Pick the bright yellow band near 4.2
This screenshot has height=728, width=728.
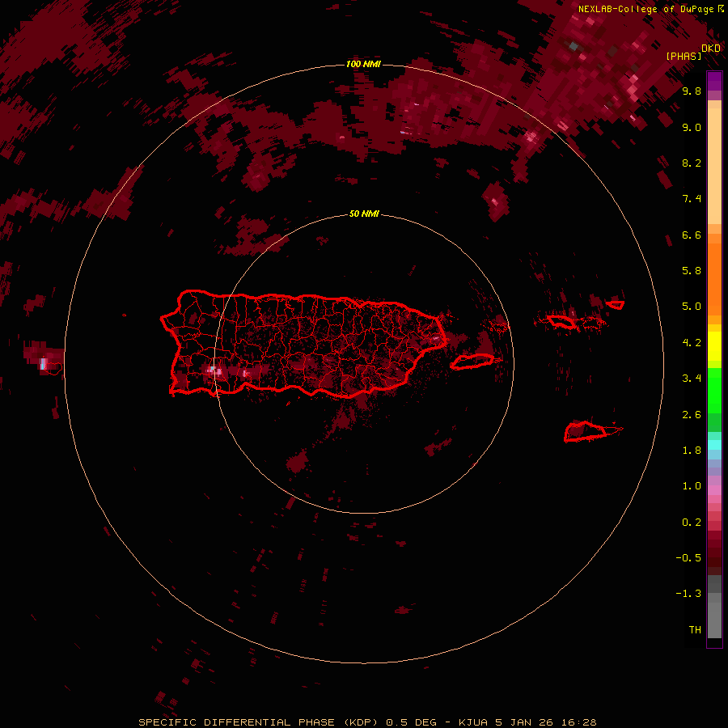(714, 346)
